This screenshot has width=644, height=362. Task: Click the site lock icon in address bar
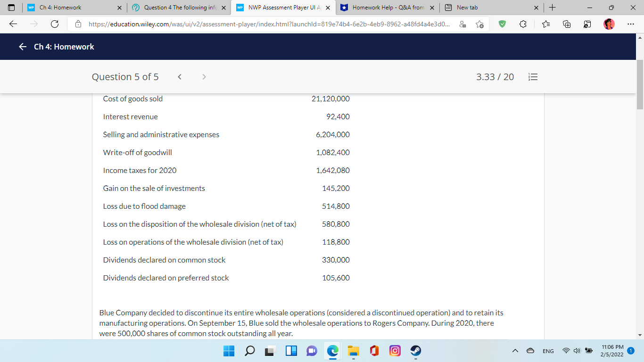(79, 24)
